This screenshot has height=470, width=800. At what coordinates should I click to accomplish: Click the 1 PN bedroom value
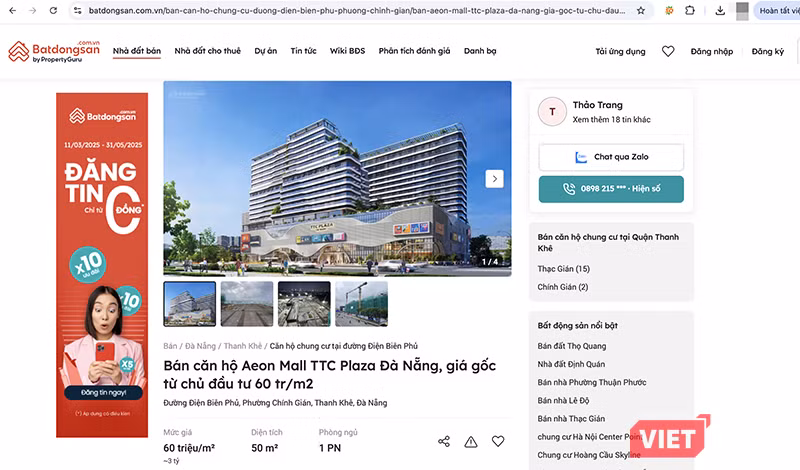click(330, 448)
